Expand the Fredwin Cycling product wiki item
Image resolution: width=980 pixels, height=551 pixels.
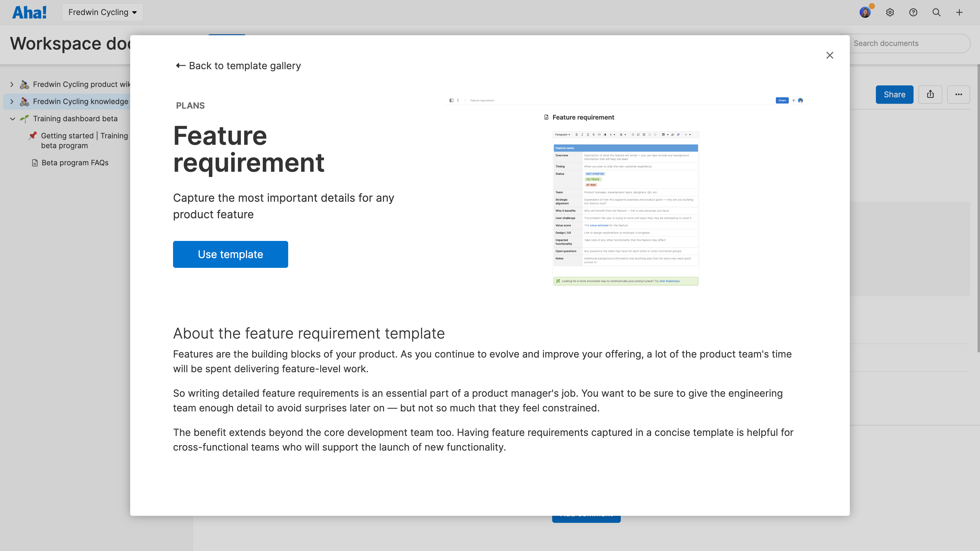[11, 84]
